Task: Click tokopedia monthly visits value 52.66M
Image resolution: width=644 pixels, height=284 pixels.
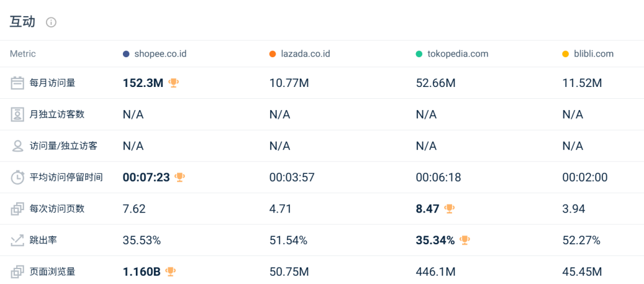Action: (436, 83)
